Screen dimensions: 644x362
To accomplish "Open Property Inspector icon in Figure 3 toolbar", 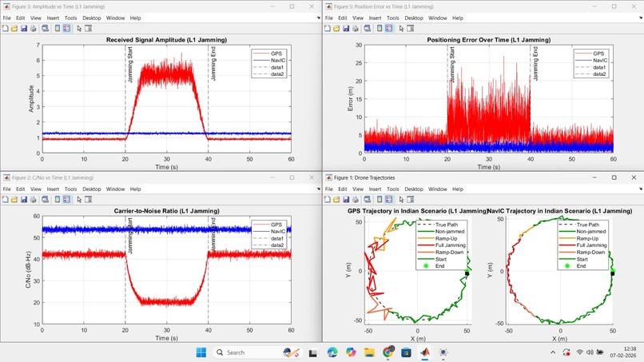I will click(89, 28).
